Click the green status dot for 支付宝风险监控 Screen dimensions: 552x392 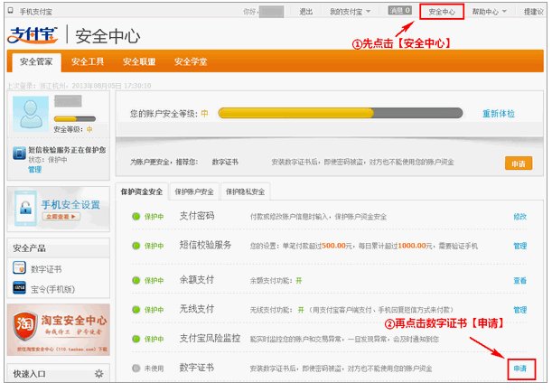click(136, 339)
